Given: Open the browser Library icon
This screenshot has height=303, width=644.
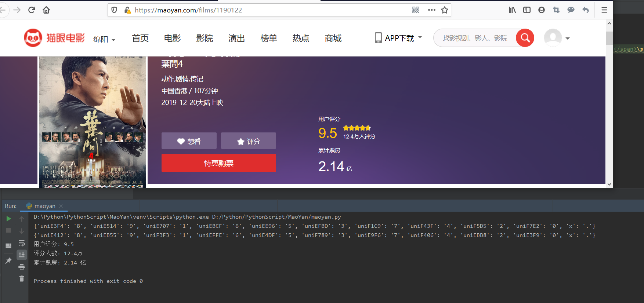Looking at the screenshot, I should pos(512,10).
